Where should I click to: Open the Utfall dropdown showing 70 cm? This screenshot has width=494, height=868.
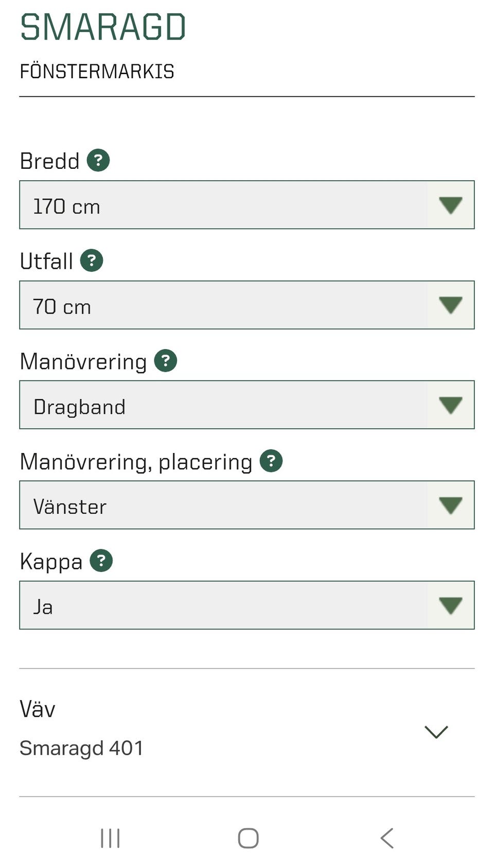(226, 305)
